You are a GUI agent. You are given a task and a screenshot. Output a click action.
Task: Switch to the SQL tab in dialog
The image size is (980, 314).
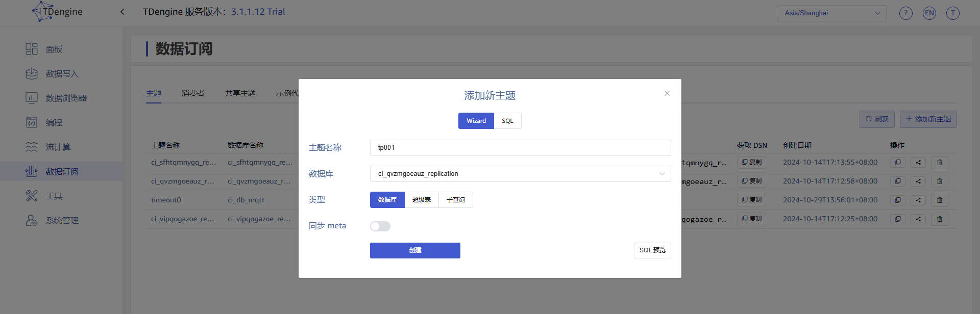coord(507,121)
